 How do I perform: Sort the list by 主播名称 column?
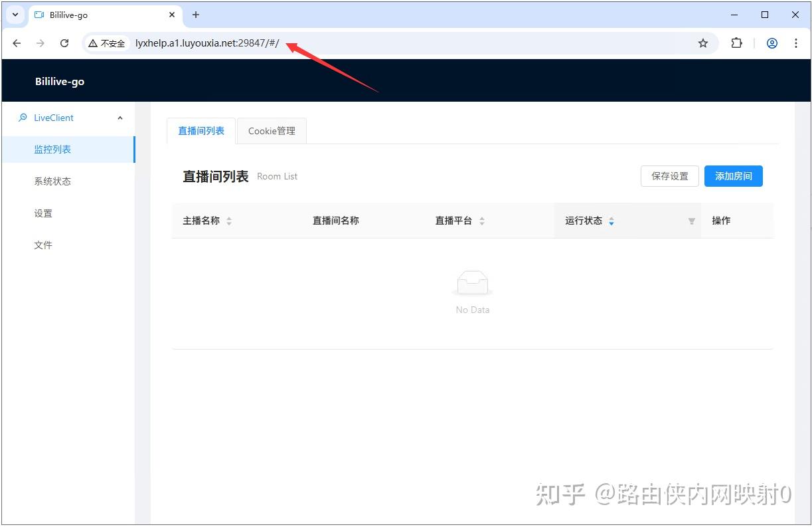[229, 221]
